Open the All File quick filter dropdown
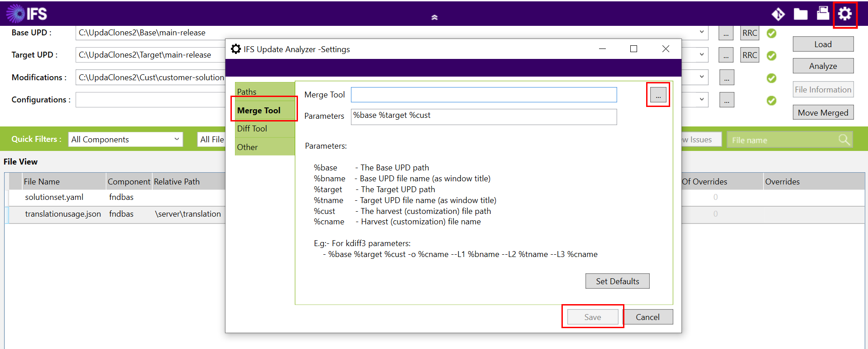This screenshot has width=868, height=349. [x=211, y=139]
